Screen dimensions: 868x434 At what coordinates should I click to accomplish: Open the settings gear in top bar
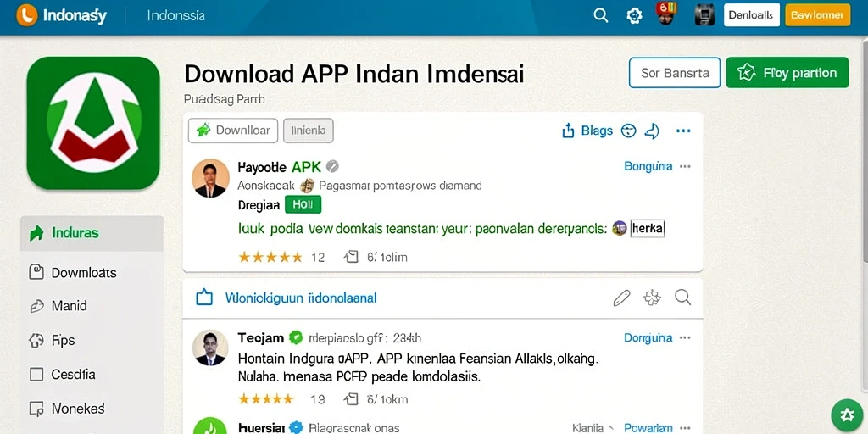pos(634,15)
